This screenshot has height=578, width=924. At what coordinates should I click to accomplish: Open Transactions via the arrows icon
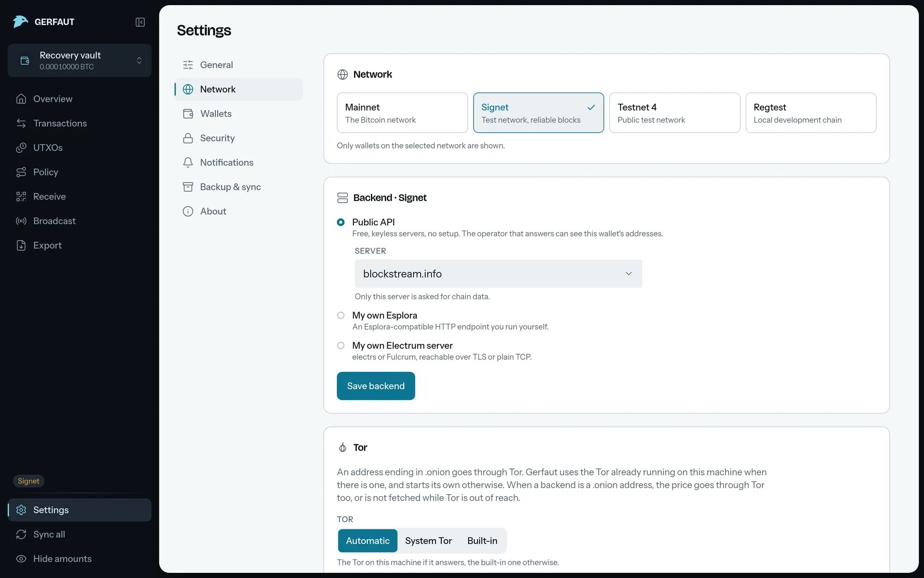click(x=21, y=123)
